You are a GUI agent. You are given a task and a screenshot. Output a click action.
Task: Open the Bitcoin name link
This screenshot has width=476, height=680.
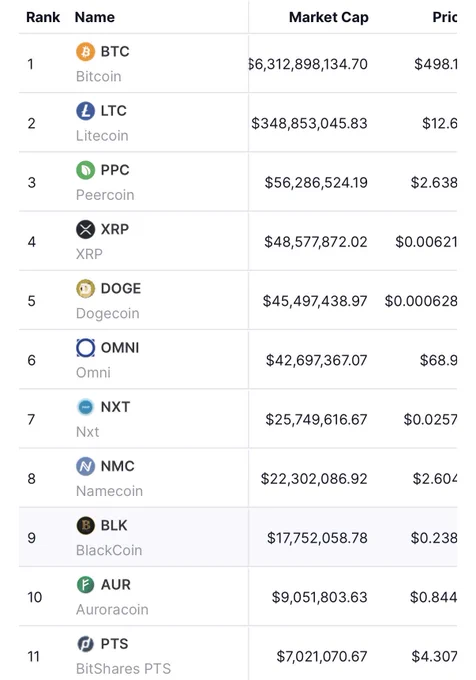(98, 76)
